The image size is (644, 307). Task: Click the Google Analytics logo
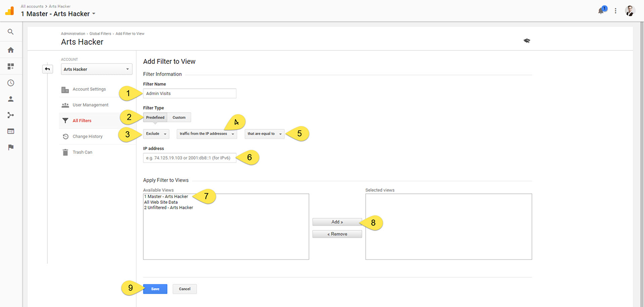pos(10,11)
